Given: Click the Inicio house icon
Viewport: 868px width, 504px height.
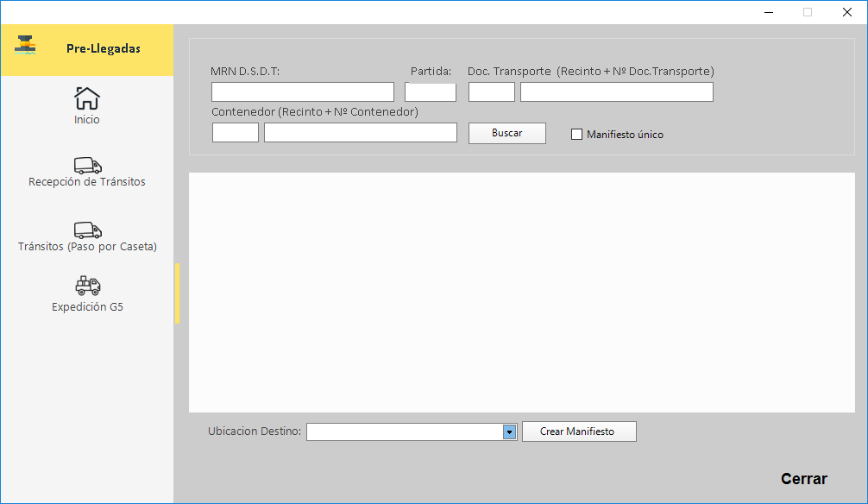Looking at the screenshot, I should (87, 98).
